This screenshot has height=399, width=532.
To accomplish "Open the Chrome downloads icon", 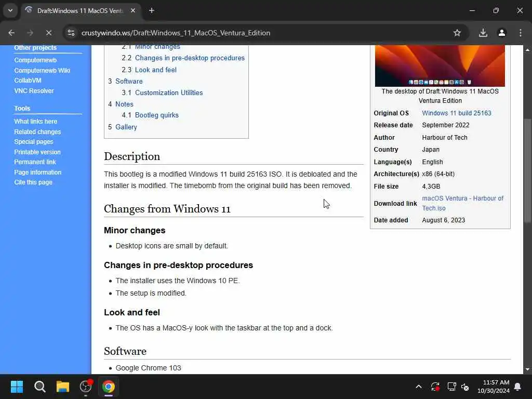I will click(483, 33).
